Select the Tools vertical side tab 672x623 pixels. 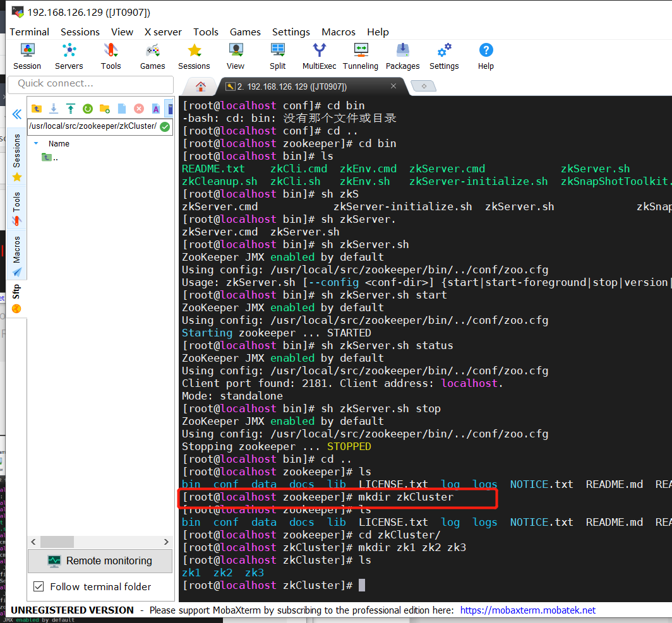click(16, 208)
